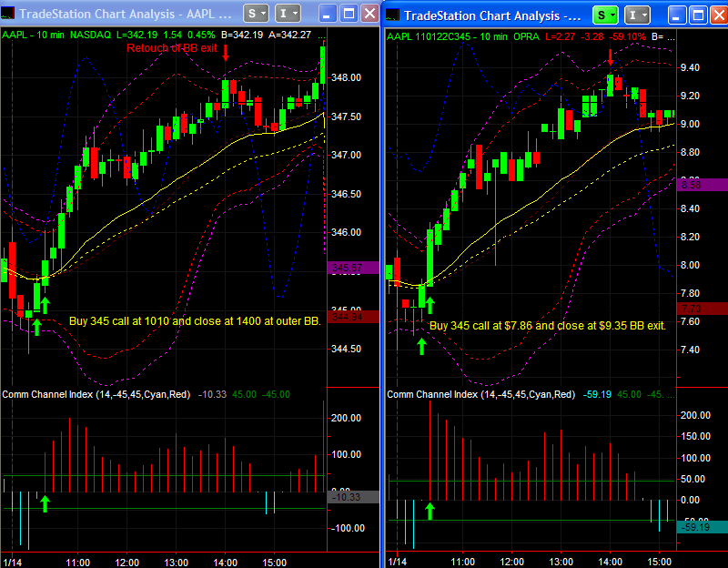Click 9.00 label on right price axis

pyautogui.click(x=690, y=124)
